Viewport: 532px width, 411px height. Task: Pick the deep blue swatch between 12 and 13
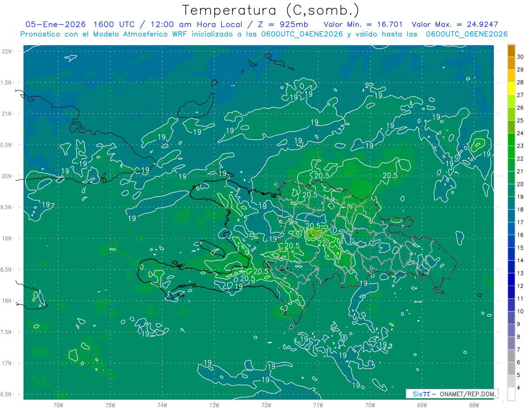tap(511, 280)
